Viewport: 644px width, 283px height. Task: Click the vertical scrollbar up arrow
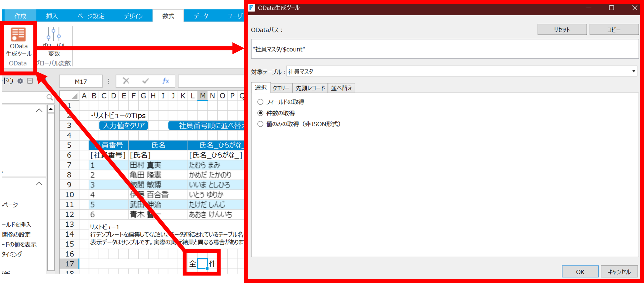click(51, 109)
